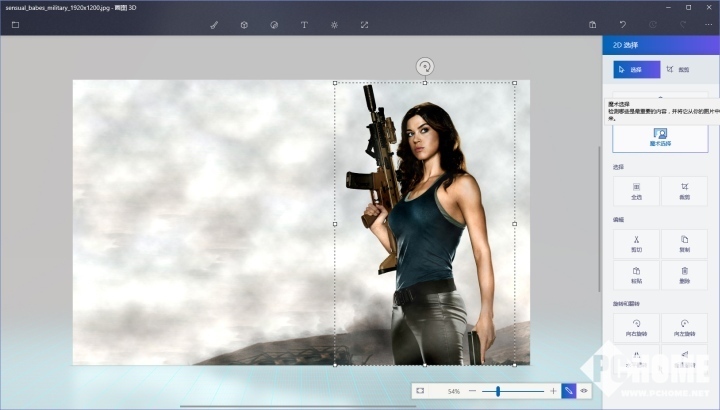
Task: Click the top-left selection corner handle
Action: [335, 83]
